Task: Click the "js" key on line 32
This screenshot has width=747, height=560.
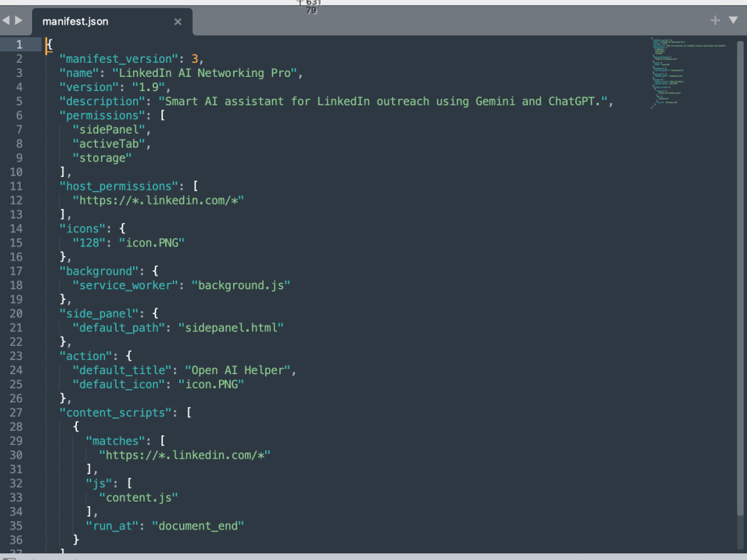Action: pyautogui.click(x=99, y=484)
